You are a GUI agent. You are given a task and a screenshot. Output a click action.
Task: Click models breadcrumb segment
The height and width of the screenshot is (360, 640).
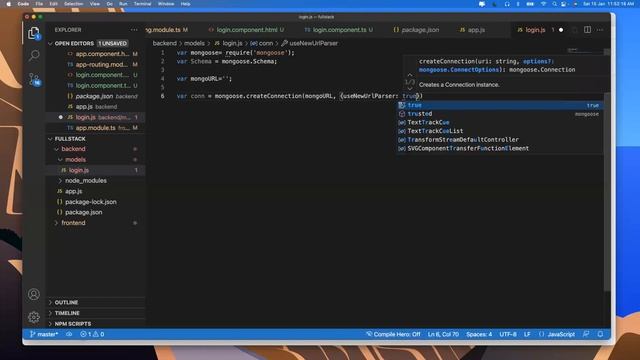pyautogui.click(x=194, y=43)
